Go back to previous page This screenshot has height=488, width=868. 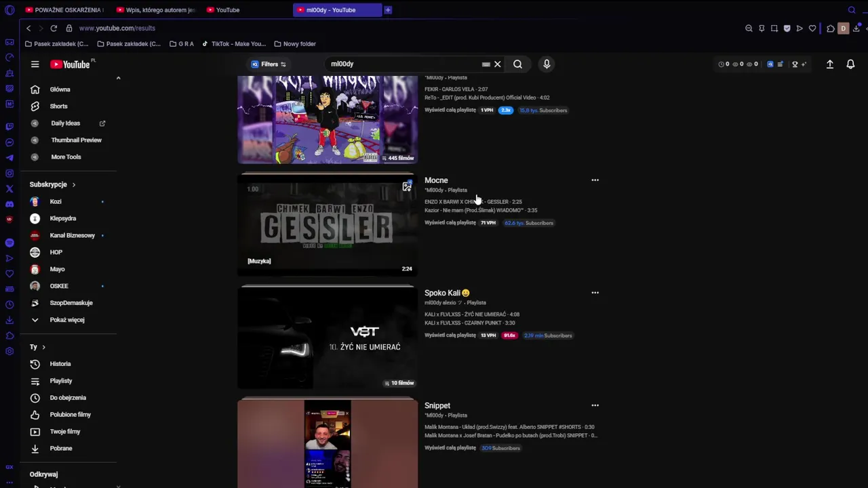pyautogui.click(x=28, y=28)
